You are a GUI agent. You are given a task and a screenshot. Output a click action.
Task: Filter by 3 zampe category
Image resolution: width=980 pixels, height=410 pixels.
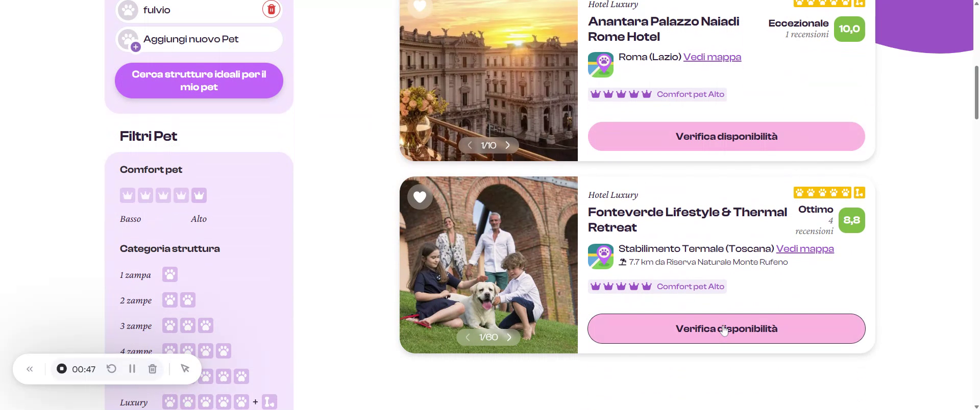(x=188, y=325)
